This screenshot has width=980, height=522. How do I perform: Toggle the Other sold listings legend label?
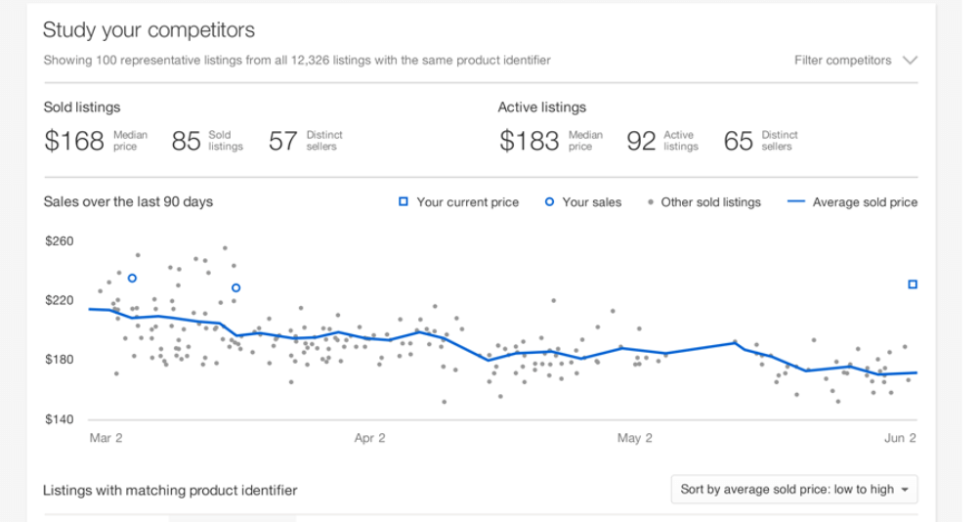coord(710,202)
